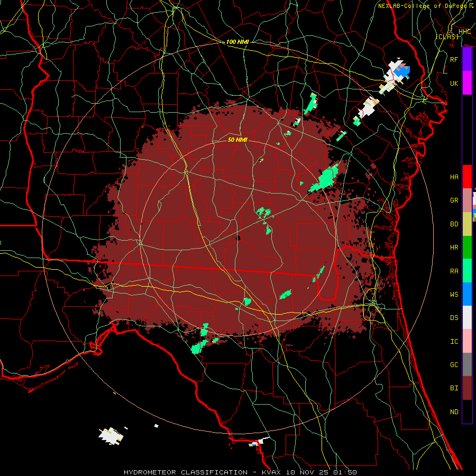Click the HR legend label
The width and height of the screenshot is (476, 476).
(x=454, y=248)
